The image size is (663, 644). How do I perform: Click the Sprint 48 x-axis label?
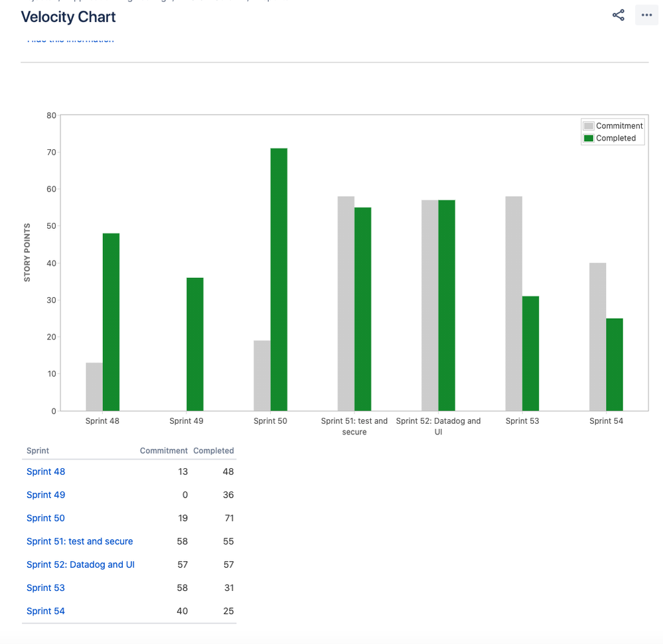[x=102, y=421]
